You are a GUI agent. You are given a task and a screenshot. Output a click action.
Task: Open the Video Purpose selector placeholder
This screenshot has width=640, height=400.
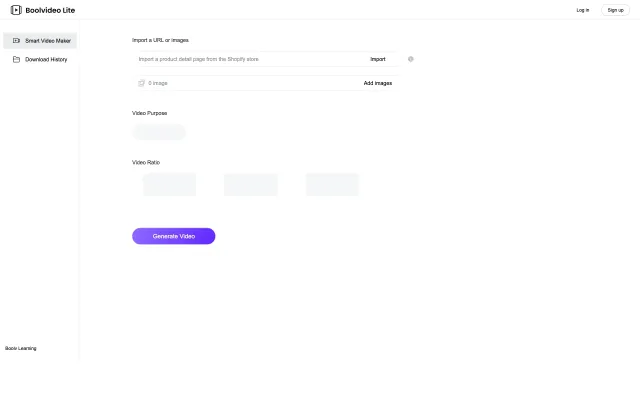pos(159,132)
